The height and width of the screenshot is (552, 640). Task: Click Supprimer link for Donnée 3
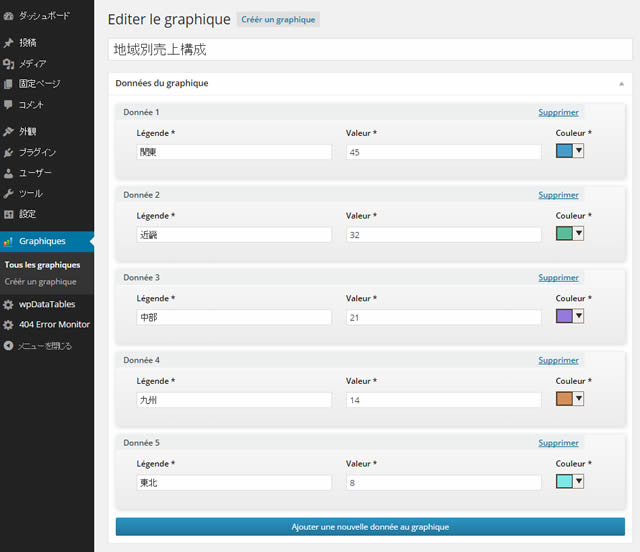point(558,278)
